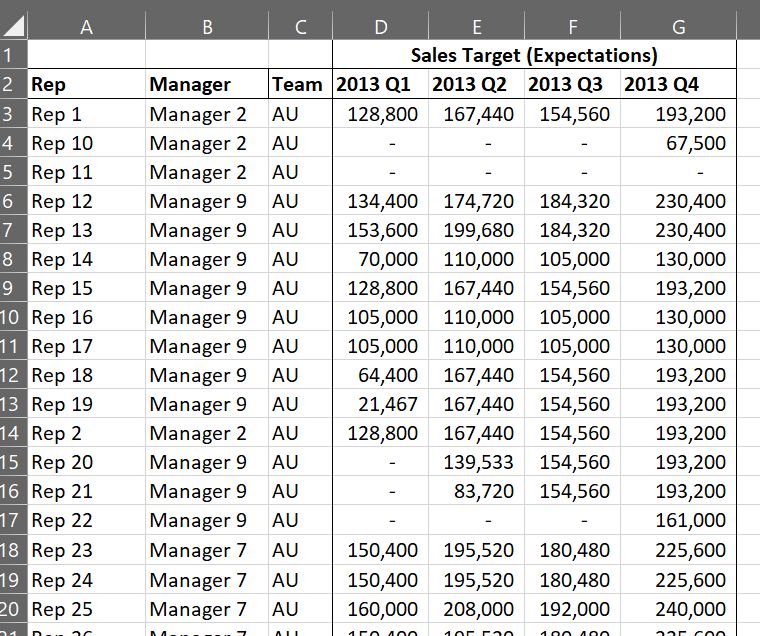Select Q3 value 154,560 for Rep 2

tap(572, 433)
